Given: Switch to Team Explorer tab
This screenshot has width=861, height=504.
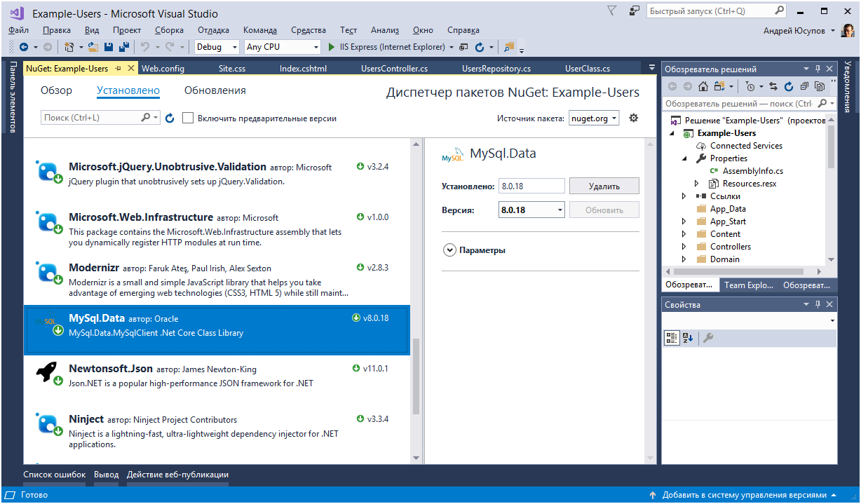Looking at the screenshot, I should tap(748, 285).
